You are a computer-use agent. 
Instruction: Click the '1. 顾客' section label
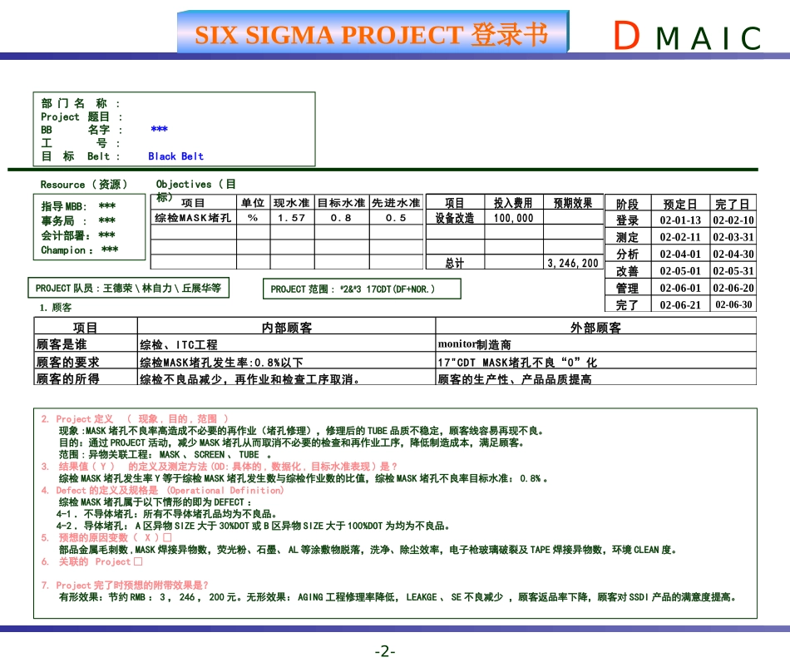point(56,307)
